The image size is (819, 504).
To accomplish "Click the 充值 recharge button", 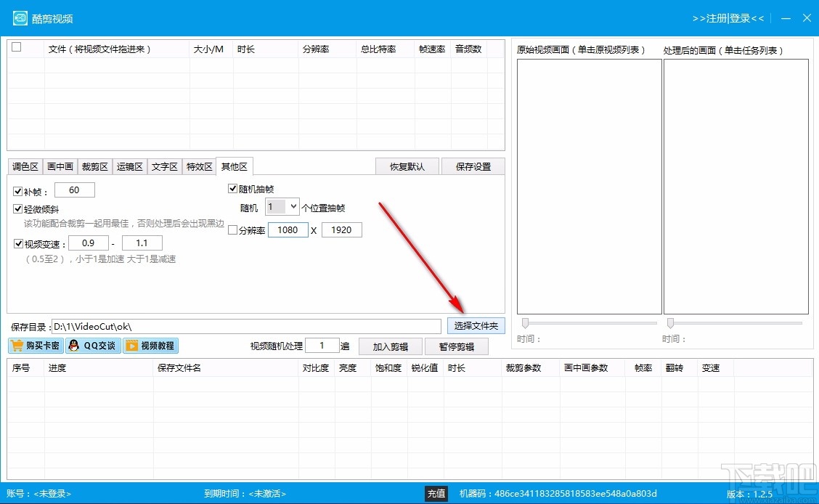I will tap(436, 494).
